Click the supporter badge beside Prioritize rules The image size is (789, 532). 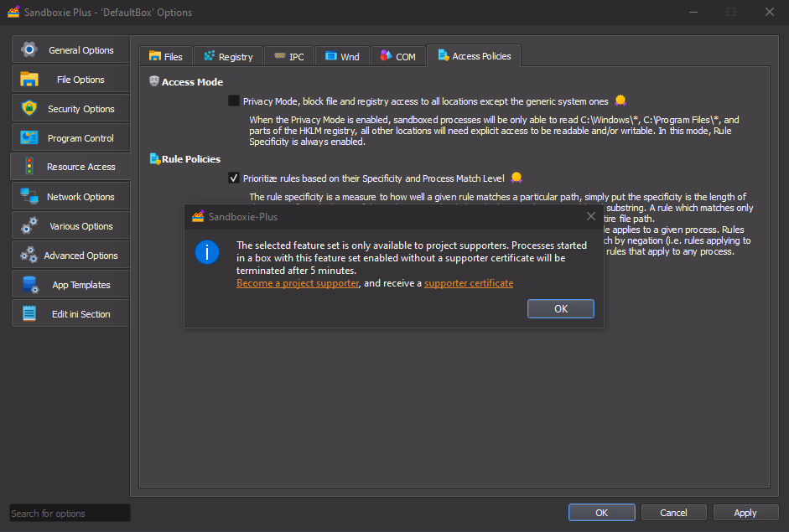pyautogui.click(x=516, y=178)
